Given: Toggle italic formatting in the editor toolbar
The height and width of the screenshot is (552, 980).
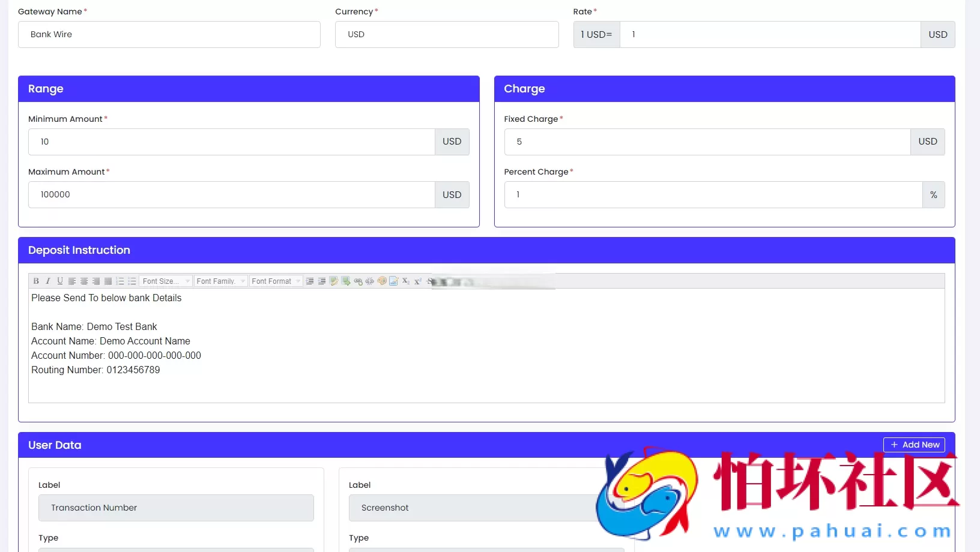Looking at the screenshot, I should click(48, 281).
